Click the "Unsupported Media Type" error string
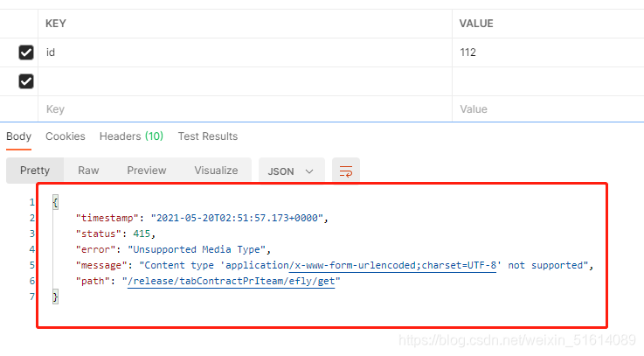The width and height of the screenshot is (644, 356). [197, 249]
